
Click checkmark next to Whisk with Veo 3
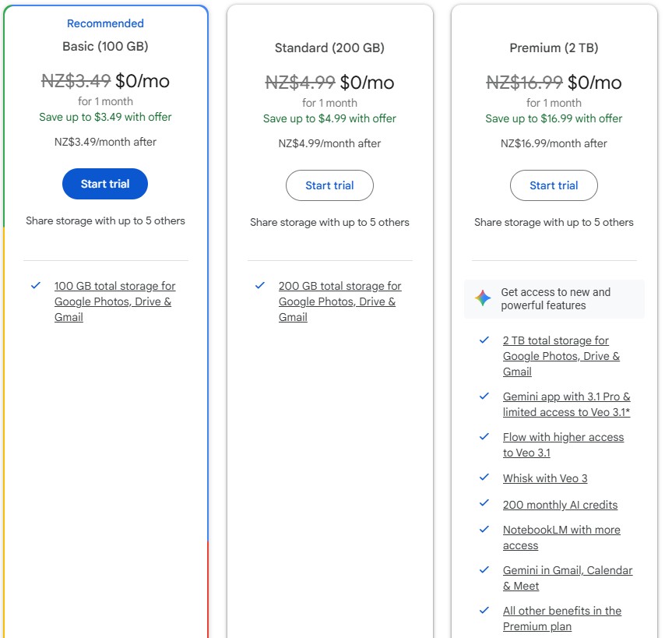tap(484, 478)
